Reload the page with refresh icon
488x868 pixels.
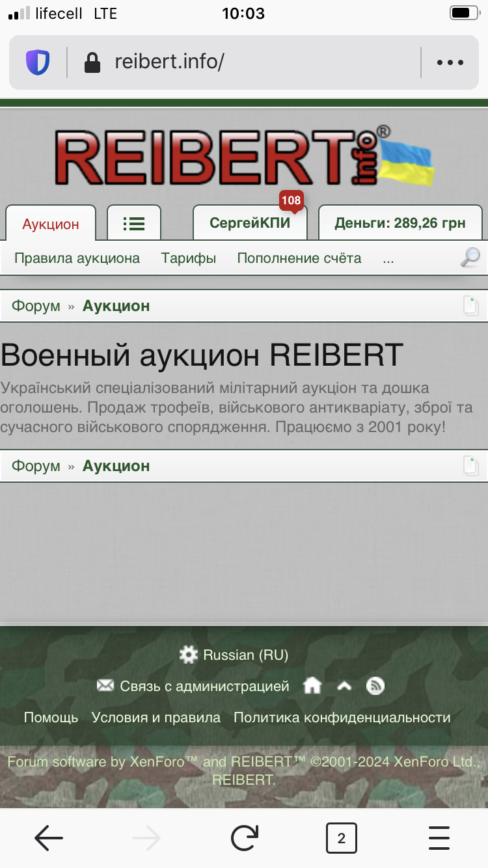pos(244,838)
